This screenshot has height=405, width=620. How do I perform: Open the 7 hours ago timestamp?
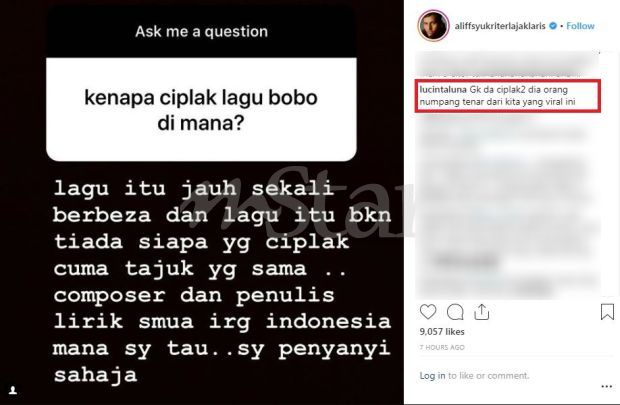click(x=442, y=347)
